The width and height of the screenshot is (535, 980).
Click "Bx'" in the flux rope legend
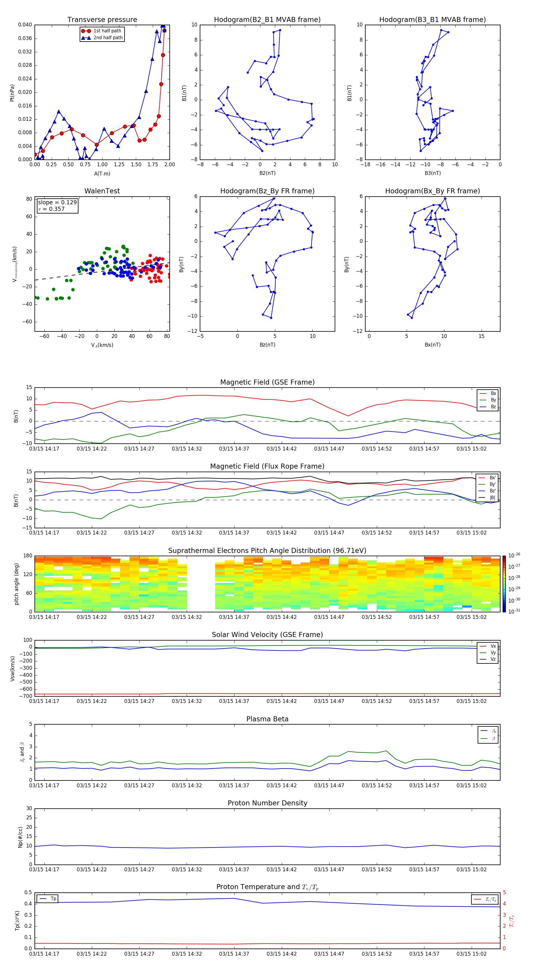[x=488, y=478]
